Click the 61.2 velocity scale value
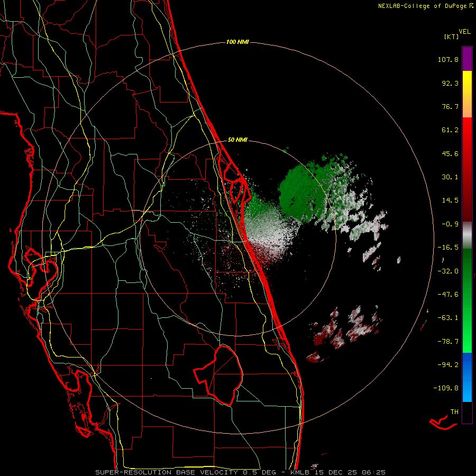476x476 pixels. [x=450, y=130]
